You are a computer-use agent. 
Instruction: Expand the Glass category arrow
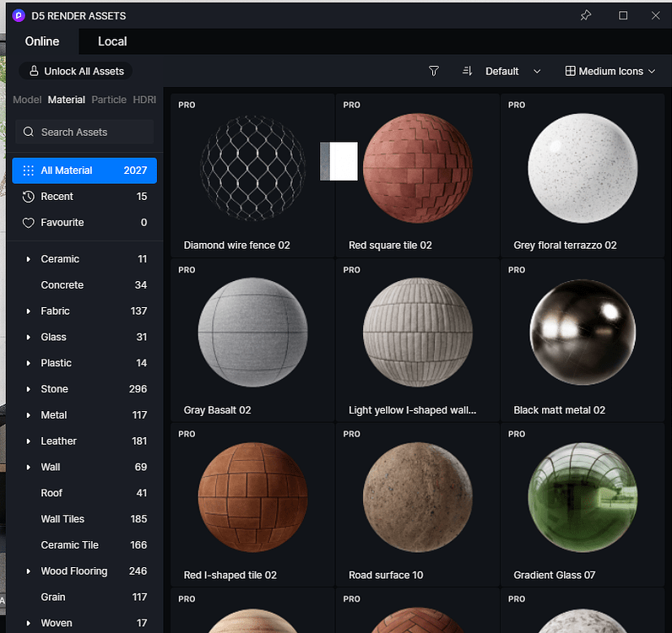click(29, 338)
